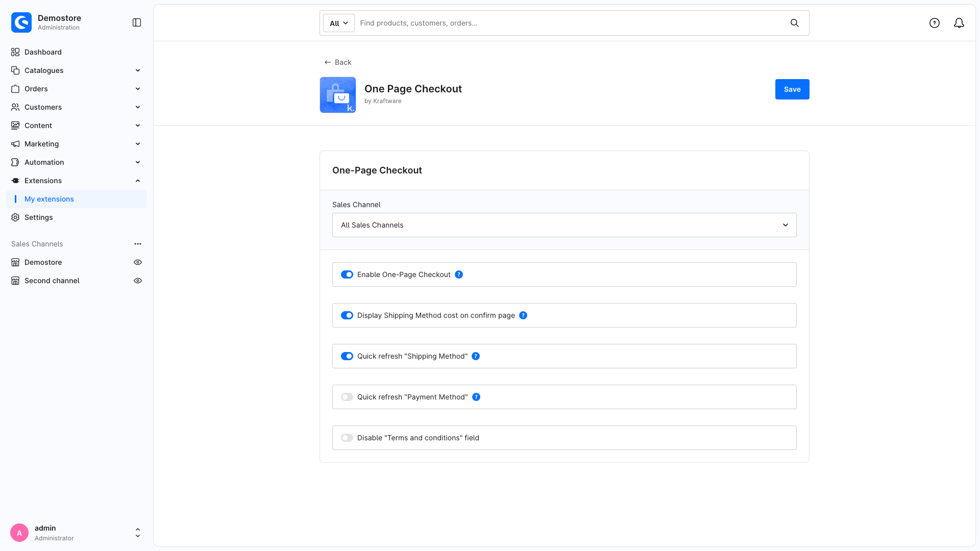Toggle Quick refresh Shipping Method switch
The image size is (980, 551).
point(347,356)
